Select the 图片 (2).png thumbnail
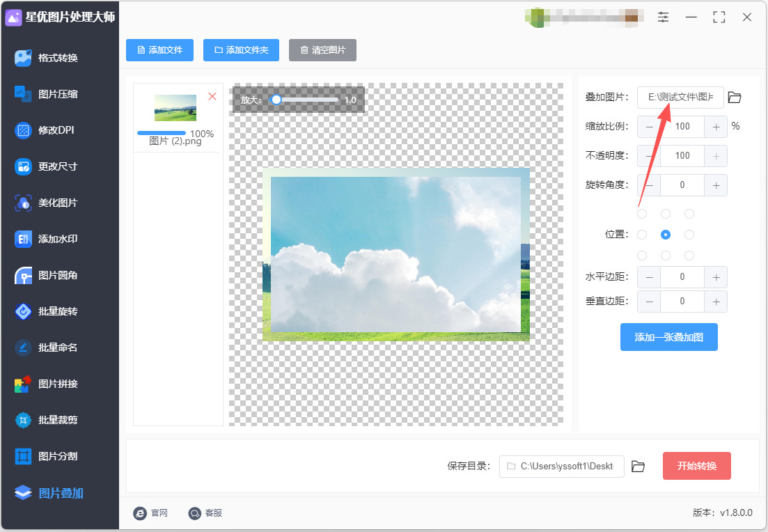The height and width of the screenshot is (532, 768). click(x=175, y=108)
